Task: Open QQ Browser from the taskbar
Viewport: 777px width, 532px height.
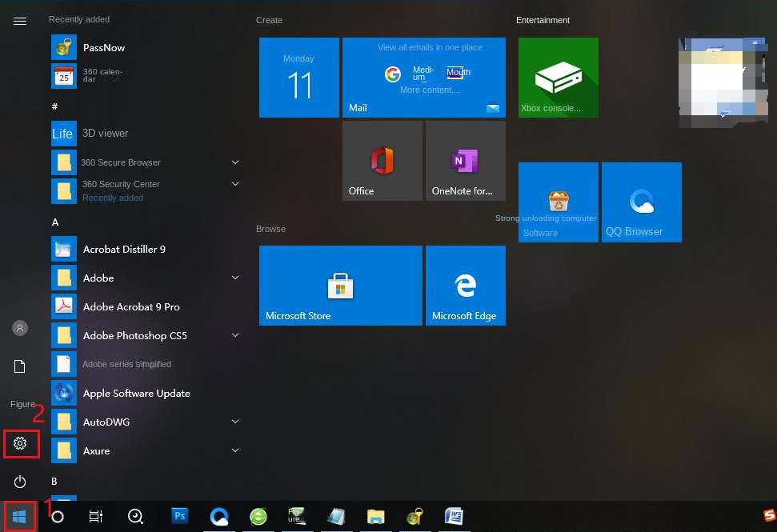Action: point(219,517)
